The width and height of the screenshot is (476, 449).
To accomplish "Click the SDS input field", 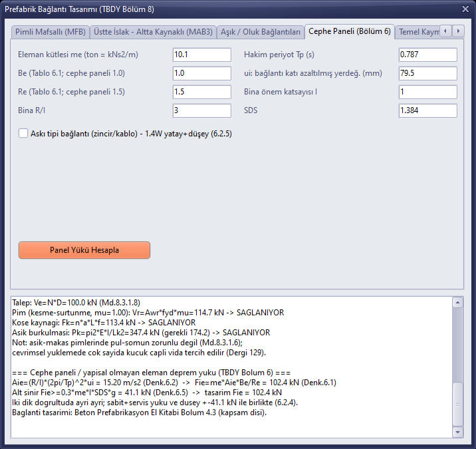I will [427, 110].
